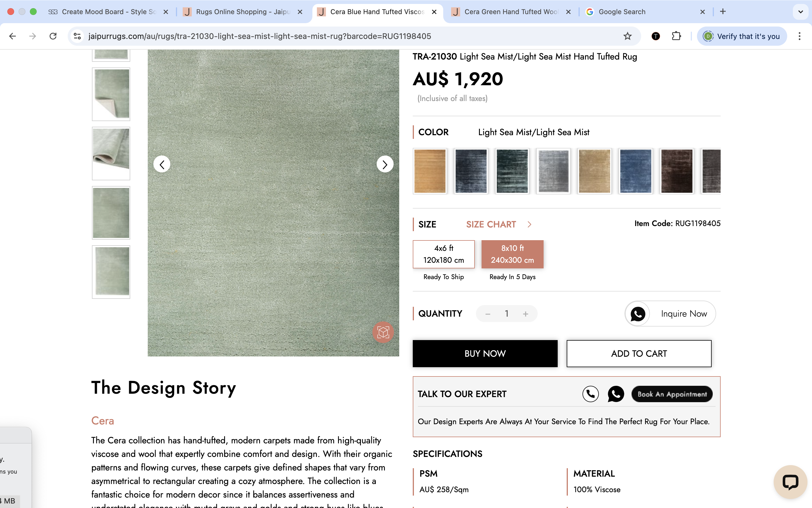Chat via WhatsApp icon in expert box
Screen dimensions: 812x508
tap(616, 394)
